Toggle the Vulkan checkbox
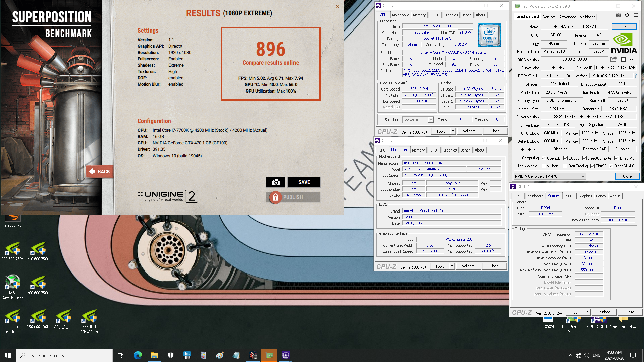The width and height of the screenshot is (644, 362). click(544, 166)
